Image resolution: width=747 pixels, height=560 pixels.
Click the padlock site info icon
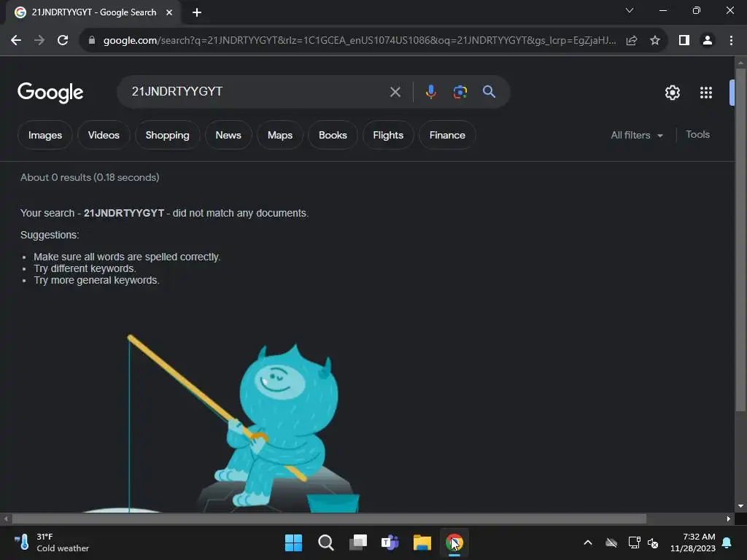point(92,41)
